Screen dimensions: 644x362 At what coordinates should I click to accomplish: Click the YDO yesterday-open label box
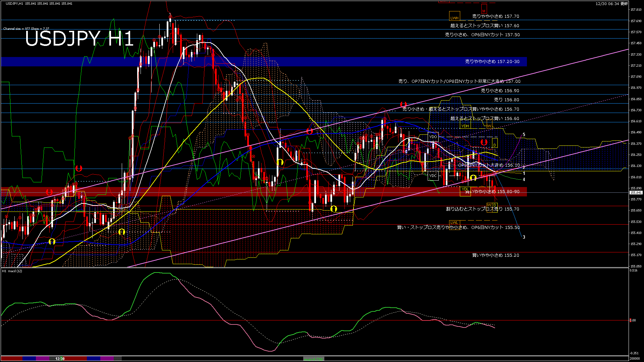point(433,137)
